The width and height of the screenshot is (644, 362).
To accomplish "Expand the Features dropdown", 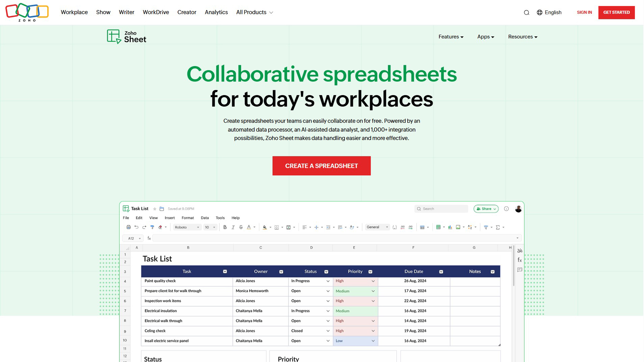I will pos(451,37).
